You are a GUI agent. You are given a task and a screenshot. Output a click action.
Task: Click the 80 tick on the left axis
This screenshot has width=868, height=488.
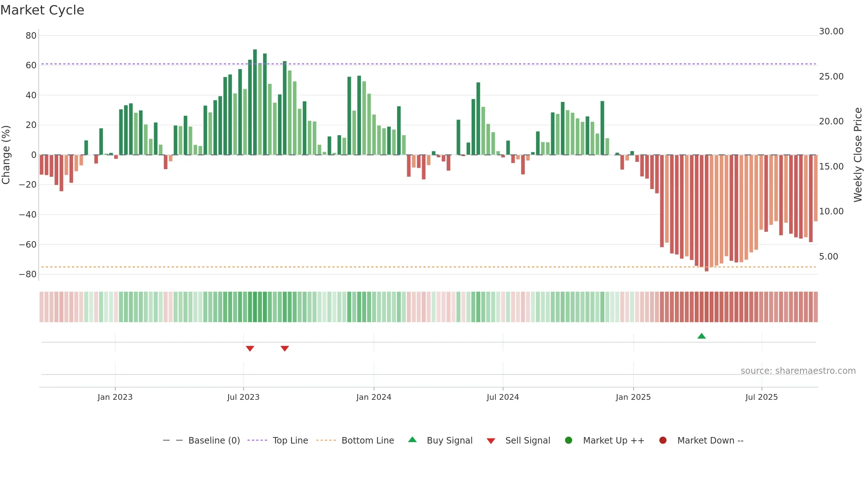coord(31,36)
